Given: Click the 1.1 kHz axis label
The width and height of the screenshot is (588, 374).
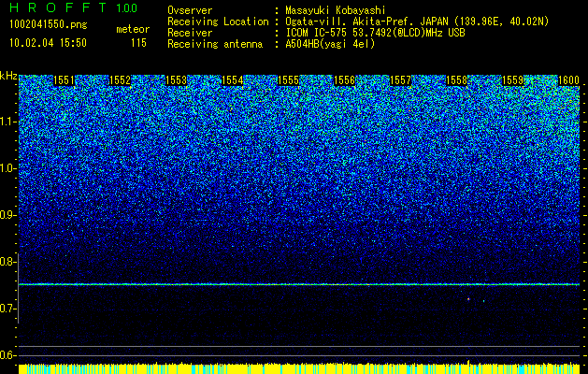Looking at the screenshot, I should coord(7,122).
